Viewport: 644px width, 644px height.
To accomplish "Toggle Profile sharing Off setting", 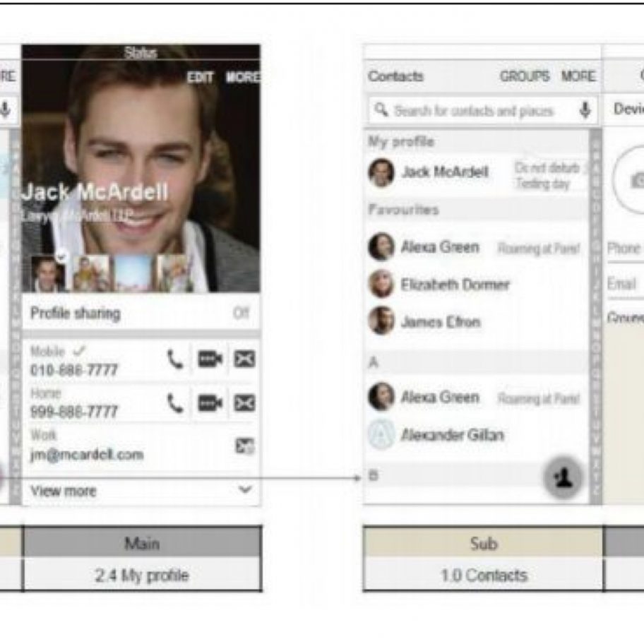I will coord(241,313).
